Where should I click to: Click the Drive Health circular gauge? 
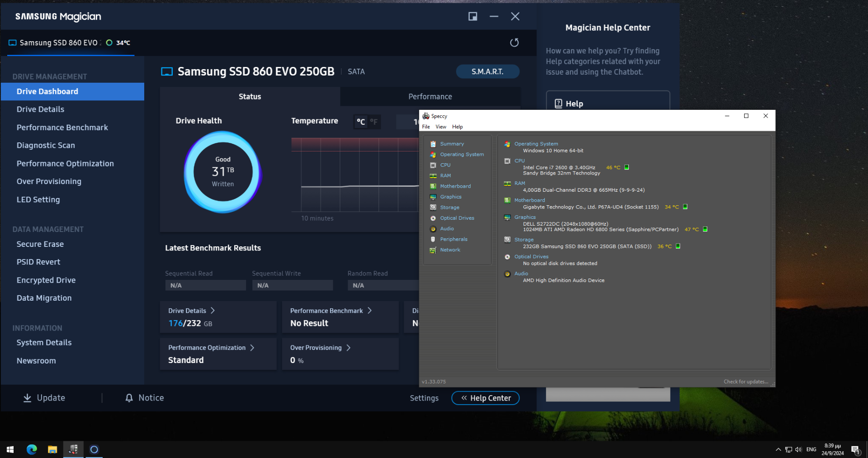[222, 172]
